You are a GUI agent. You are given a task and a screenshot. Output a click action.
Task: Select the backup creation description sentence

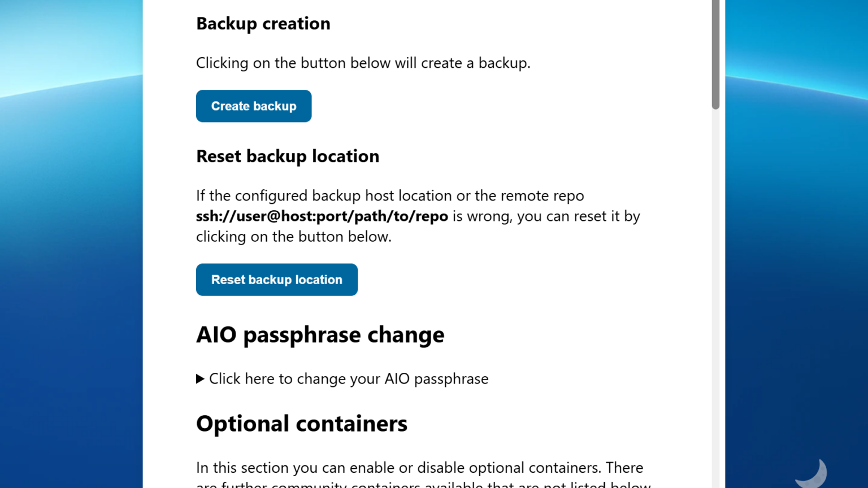coord(363,63)
